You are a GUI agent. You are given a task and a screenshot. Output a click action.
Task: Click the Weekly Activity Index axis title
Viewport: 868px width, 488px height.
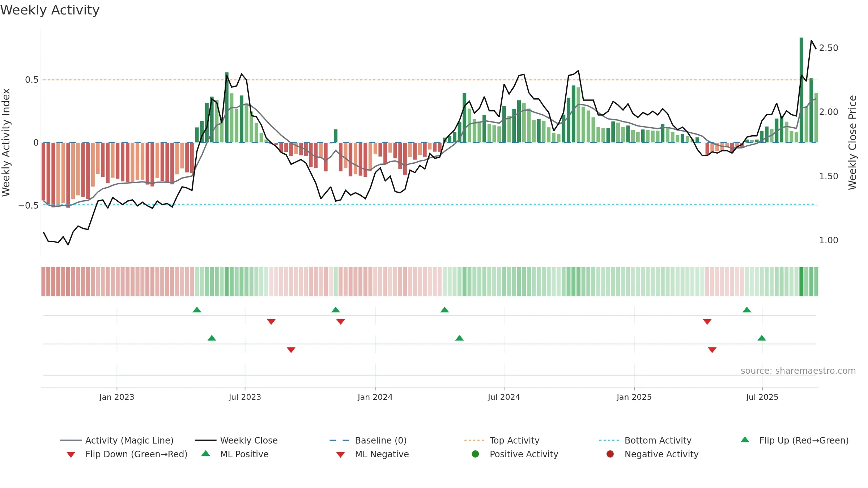click(x=6, y=142)
